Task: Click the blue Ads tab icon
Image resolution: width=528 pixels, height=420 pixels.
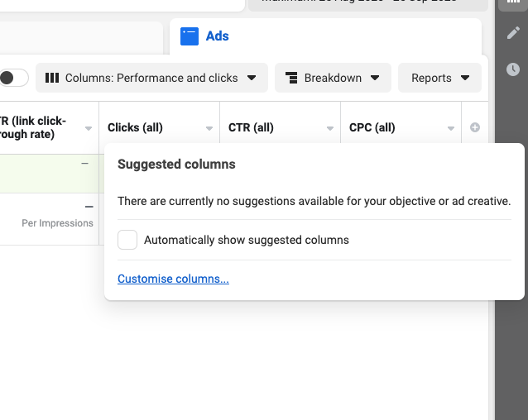Action: click(190, 36)
